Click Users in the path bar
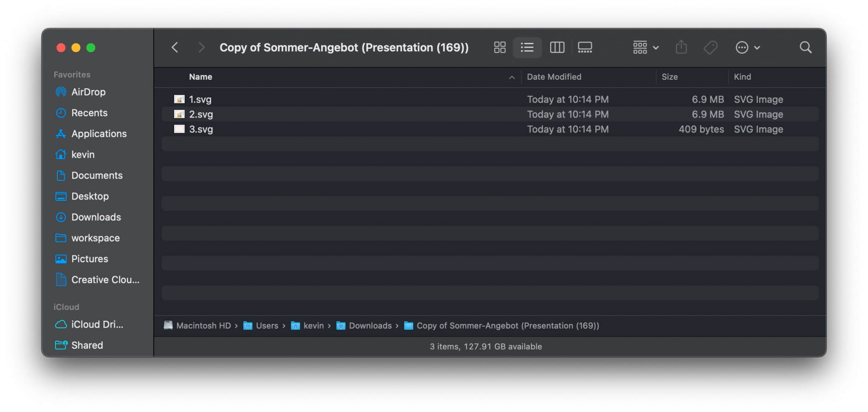This screenshot has height=412, width=868. (267, 325)
